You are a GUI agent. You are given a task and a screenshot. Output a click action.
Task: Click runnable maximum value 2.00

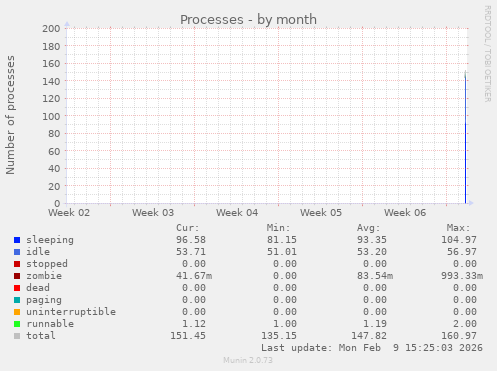click(465, 324)
